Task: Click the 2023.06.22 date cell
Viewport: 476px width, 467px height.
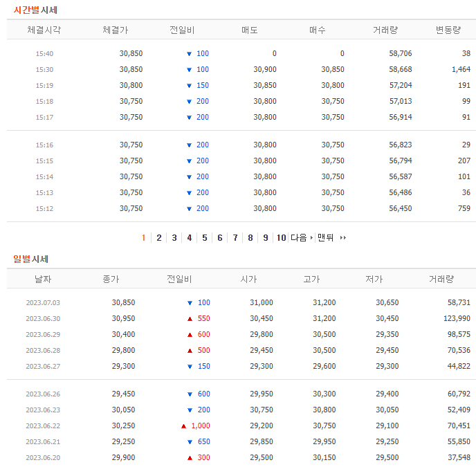Action: (43, 425)
